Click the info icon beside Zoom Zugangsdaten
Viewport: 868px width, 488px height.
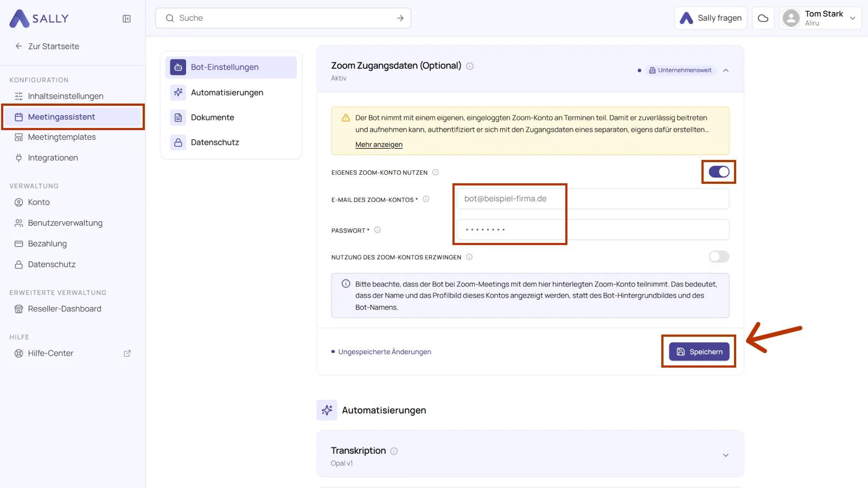point(470,66)
